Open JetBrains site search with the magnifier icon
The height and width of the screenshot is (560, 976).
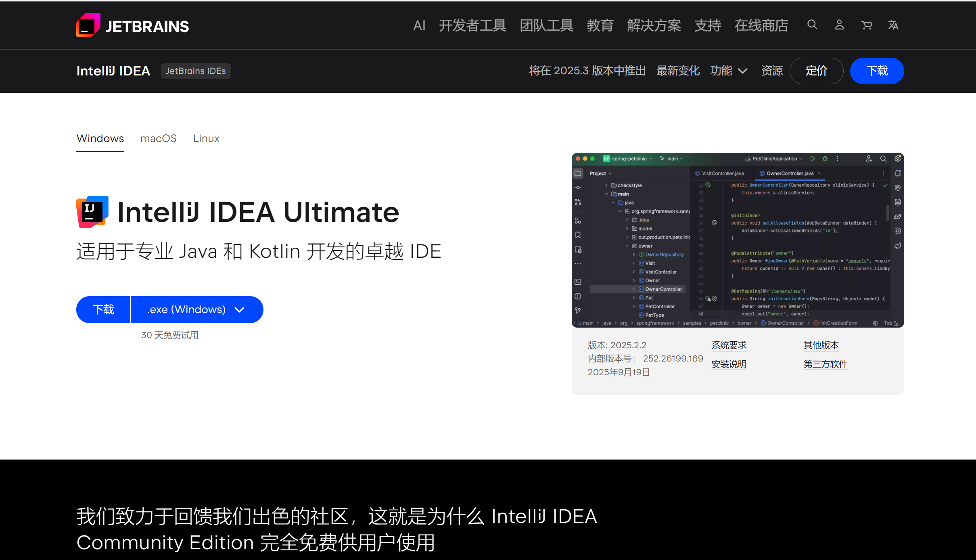click(x=812, y=25)
